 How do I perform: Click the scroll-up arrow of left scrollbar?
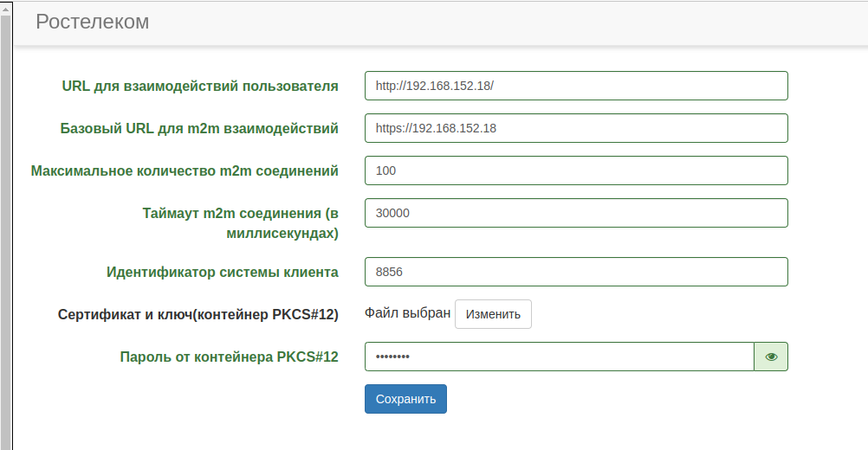point(5,10)
